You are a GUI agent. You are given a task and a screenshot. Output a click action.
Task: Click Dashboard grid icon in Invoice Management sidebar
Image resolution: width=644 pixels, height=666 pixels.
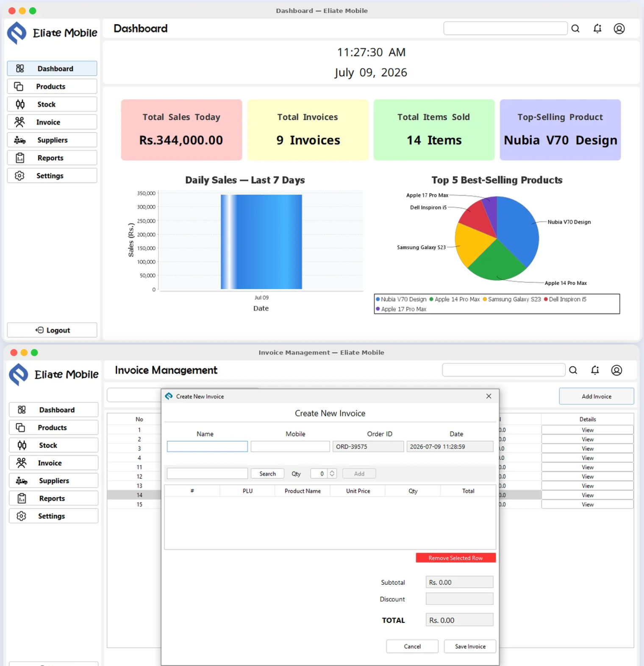tap(22, 410)
